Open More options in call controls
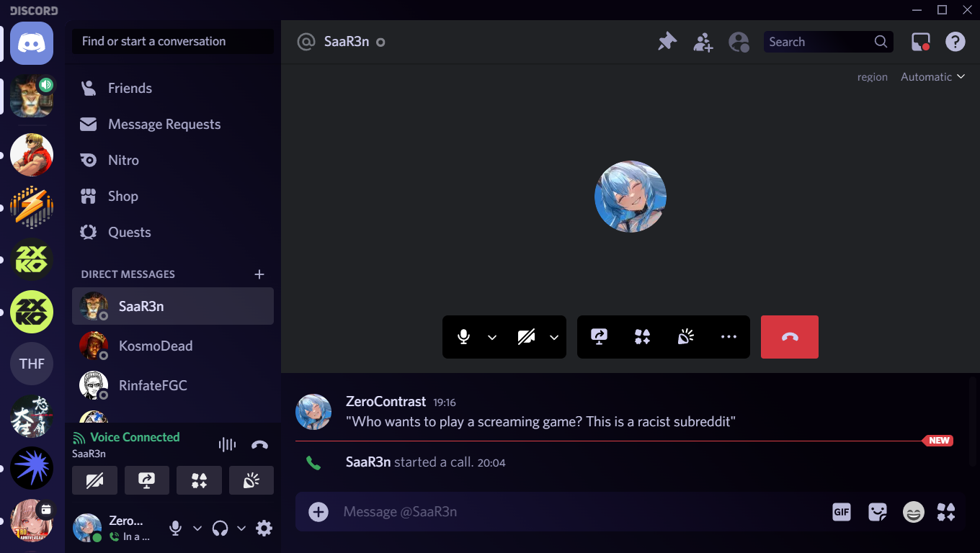The width and height of the screenshot is (980, 553). [x=729, y=337]
